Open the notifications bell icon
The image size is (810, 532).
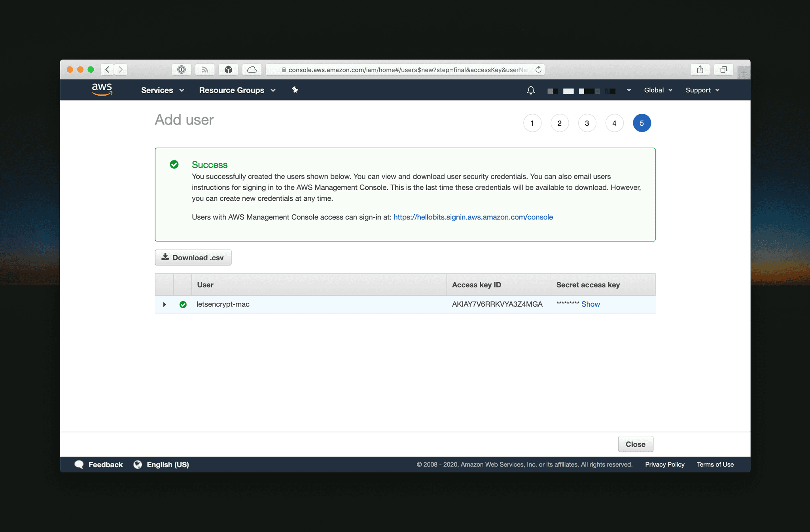coord(530,90)
